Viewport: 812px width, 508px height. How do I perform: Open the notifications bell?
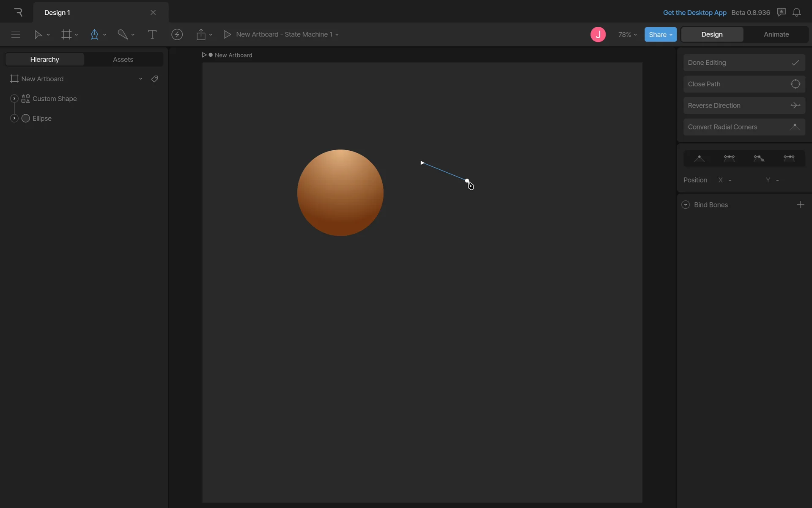(x=796, y=12)
